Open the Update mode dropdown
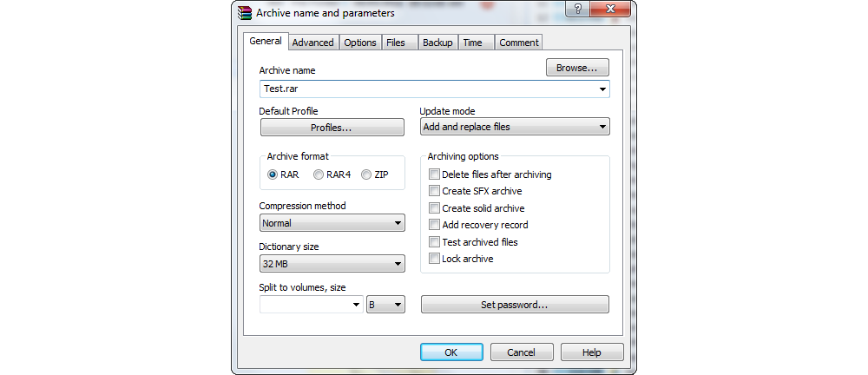 pos(514,127)
